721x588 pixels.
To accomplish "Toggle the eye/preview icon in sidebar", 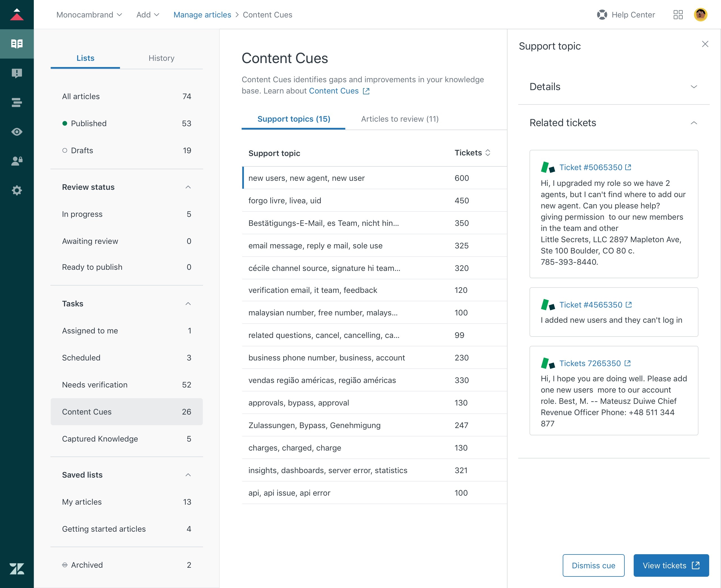I will click(17, 132).
